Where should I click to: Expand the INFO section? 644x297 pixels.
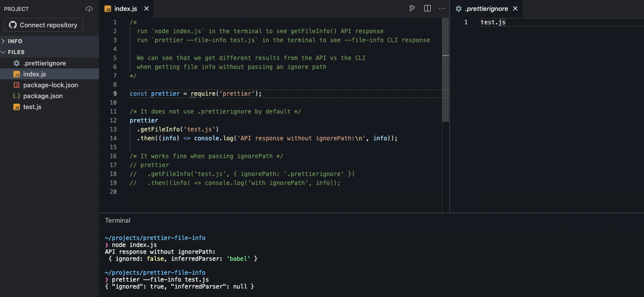coord(50,41)
